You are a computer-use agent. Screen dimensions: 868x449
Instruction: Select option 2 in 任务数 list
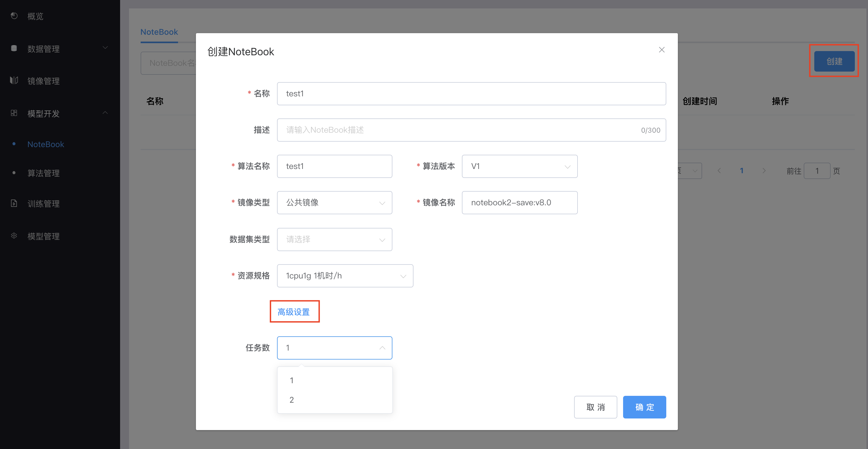(x=335, y=400)
